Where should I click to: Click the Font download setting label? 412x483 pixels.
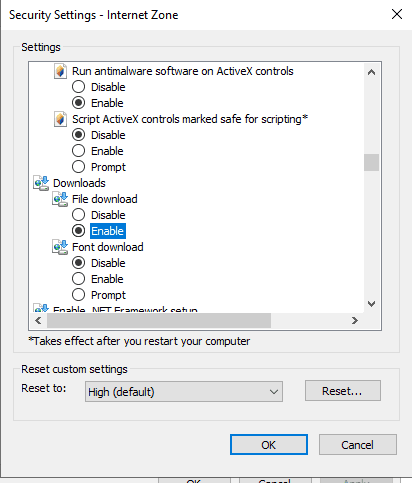click(x=108, y=247)
